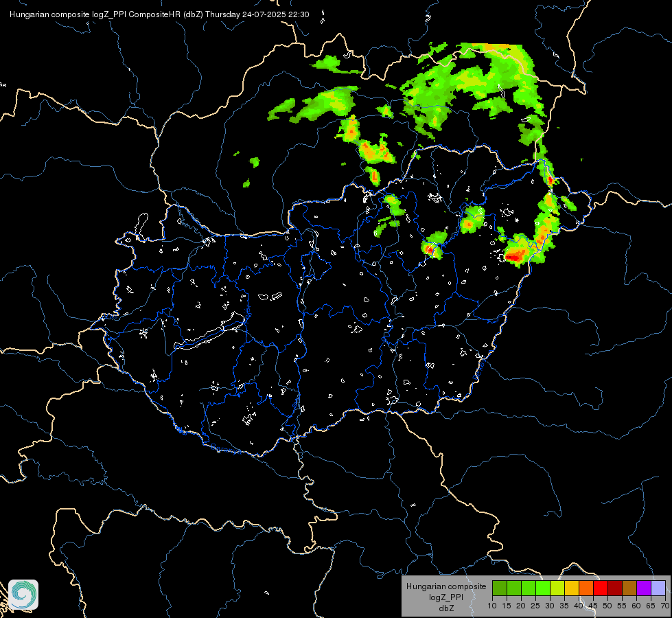This screenshot has width=672, height=618.
Task: Select the 30–35 dBZ yellow-green swatch
Action: [557, 588]
